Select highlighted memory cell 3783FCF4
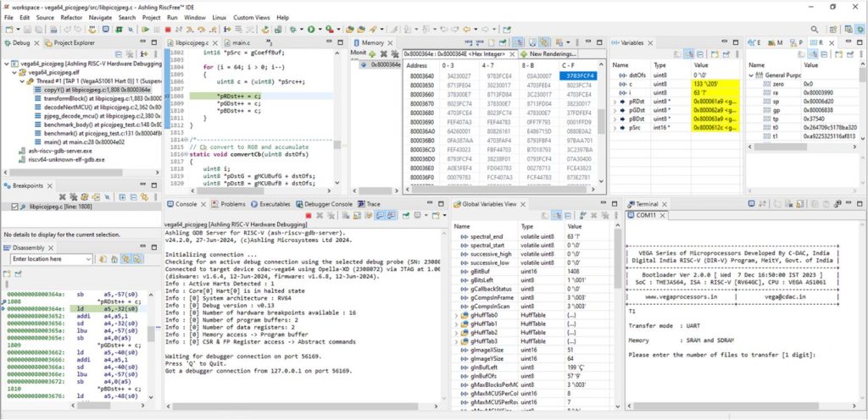 (578, 75)
